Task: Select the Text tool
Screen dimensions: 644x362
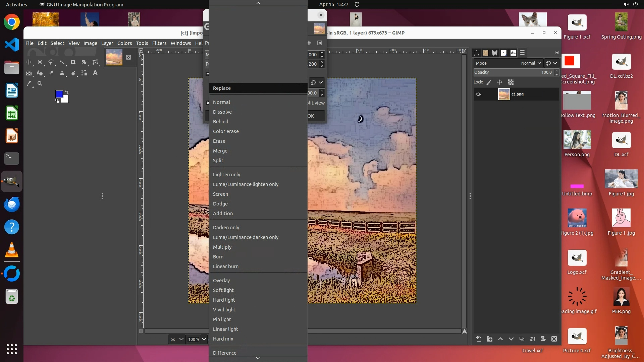Action: point(95,73)
